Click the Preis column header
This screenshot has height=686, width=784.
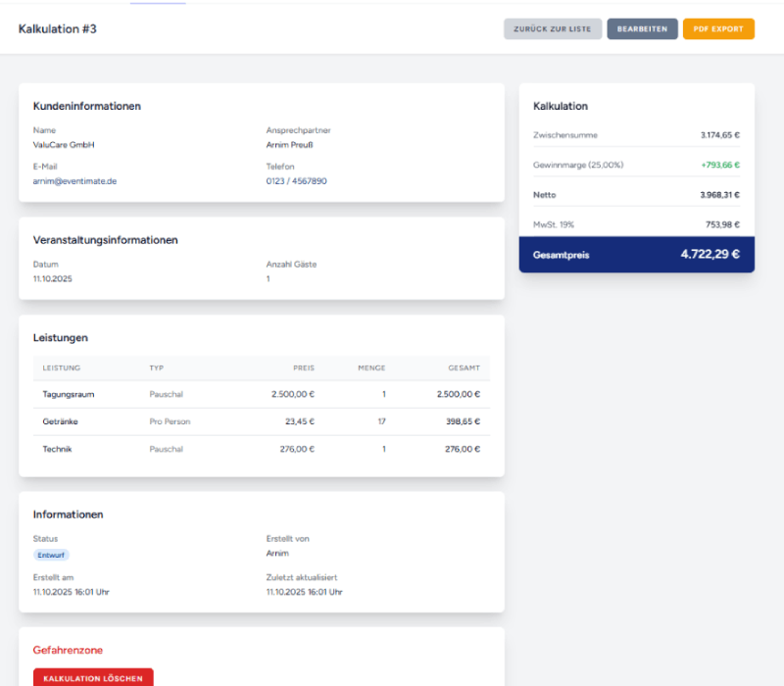(304, 368)
